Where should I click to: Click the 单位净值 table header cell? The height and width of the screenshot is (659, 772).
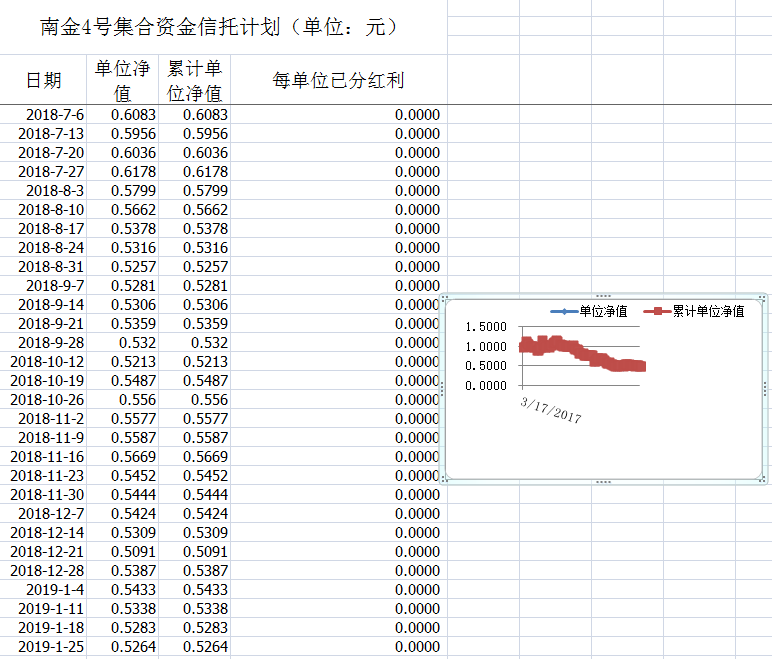click(x=122, y=80)
